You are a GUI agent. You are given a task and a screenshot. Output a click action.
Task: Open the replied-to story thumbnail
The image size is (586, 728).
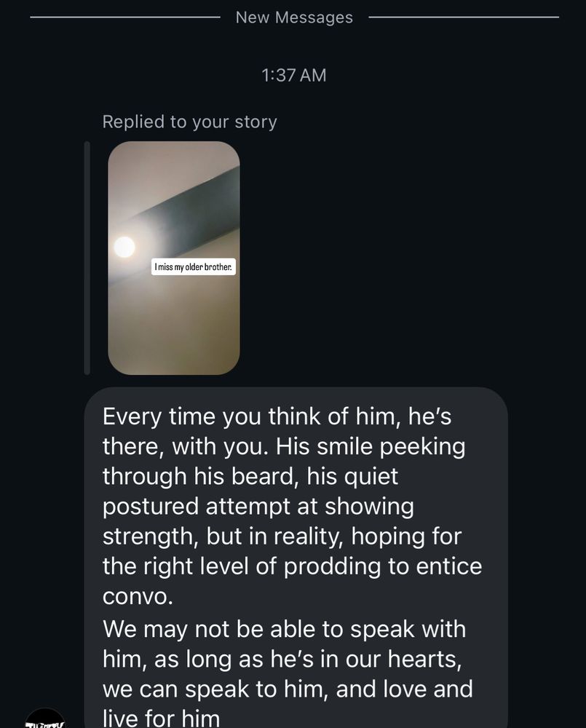tap(173, 258)
